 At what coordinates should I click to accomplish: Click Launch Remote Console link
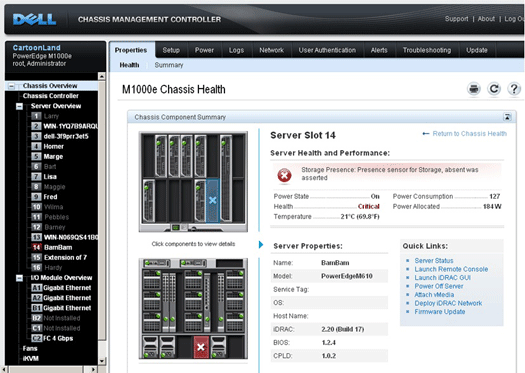click(x=451, y=269)
